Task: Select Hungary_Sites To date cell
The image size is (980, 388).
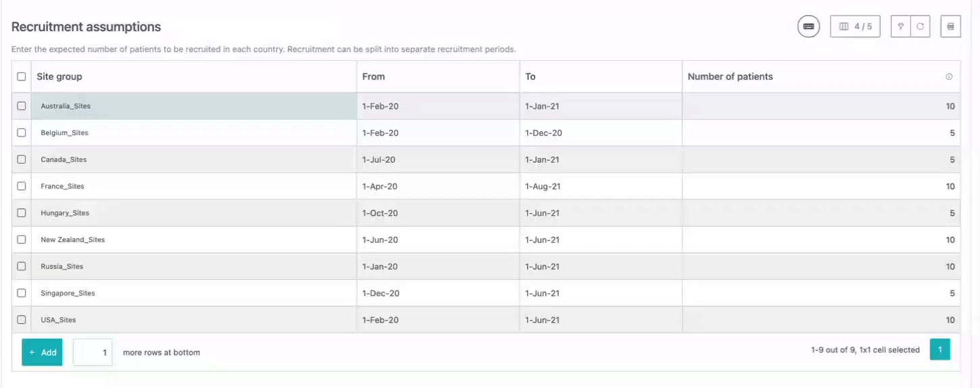Action: (600, 213)
